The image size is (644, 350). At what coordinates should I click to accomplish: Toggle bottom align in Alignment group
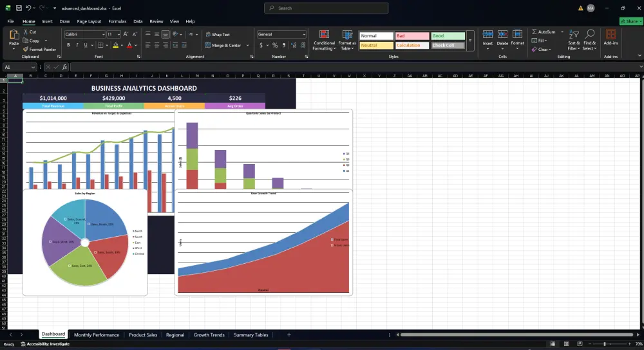point(166,35)
